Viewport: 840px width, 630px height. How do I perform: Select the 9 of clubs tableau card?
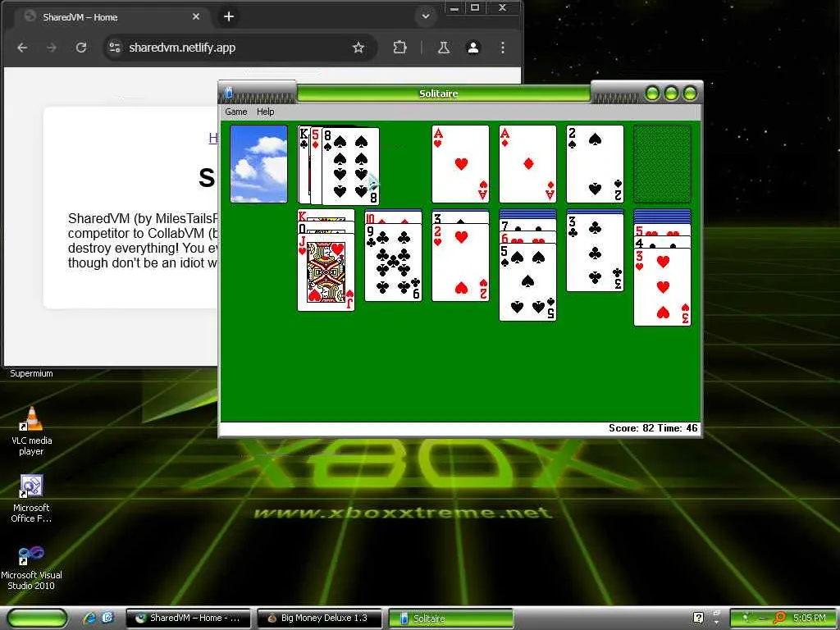point(393,262)
